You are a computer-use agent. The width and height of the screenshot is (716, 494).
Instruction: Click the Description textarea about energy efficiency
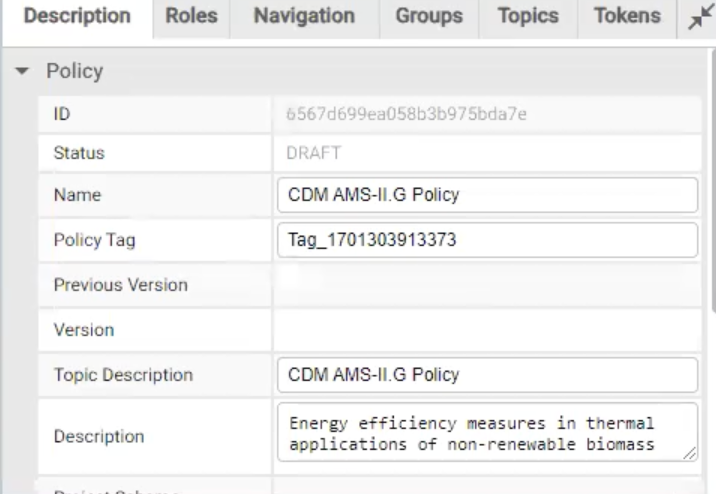[480, 432]
